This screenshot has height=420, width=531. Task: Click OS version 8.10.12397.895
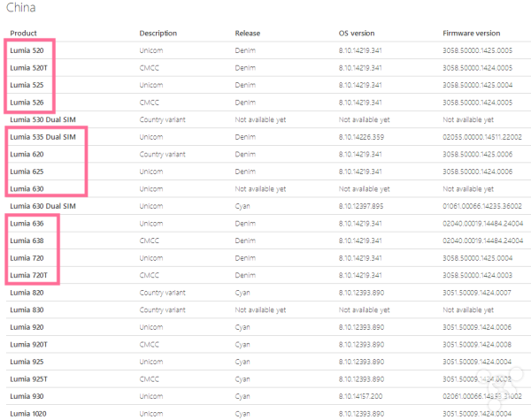click(361, 206)
